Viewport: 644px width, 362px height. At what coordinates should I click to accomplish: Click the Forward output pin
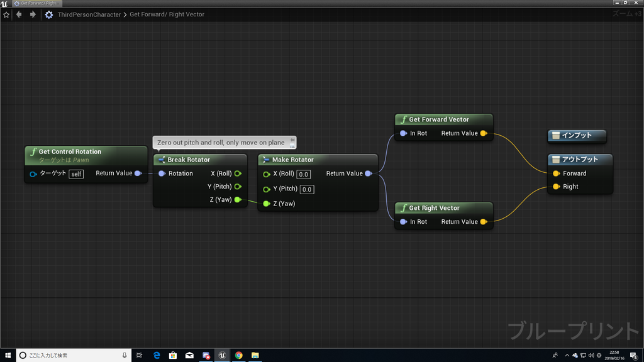pyautogui.click(x=556, y=173)
